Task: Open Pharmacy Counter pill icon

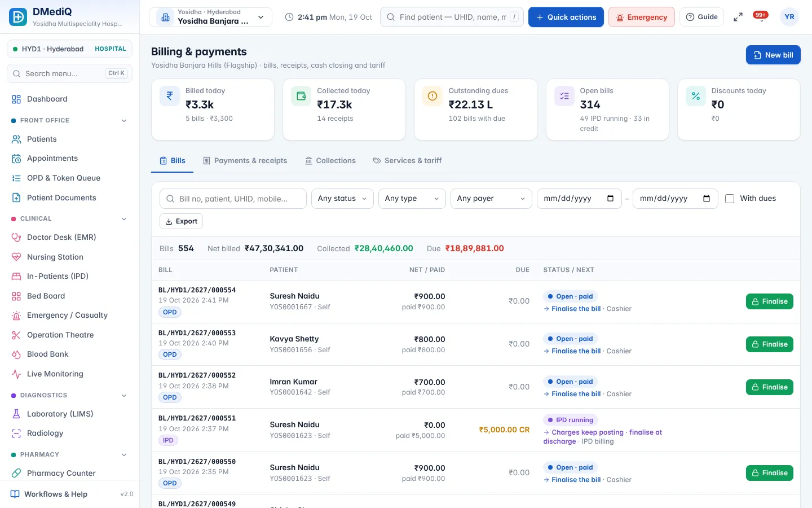Action: tap(16, 474)
